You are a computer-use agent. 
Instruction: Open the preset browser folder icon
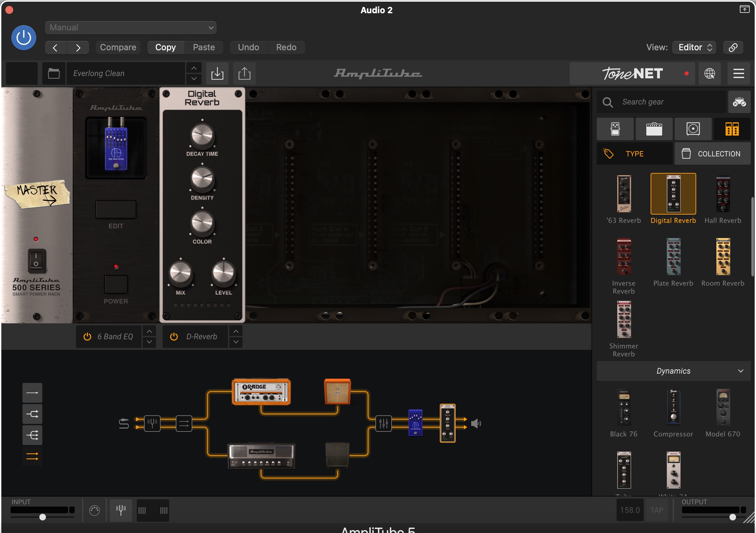click(x=54, y=73)
